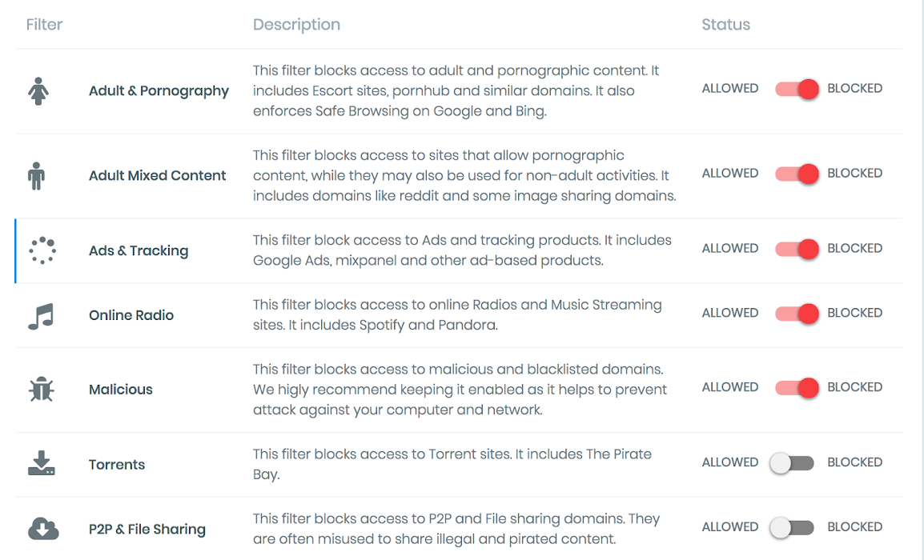Viewport: 924px width, 560px height.
Task: Click the Online Radio music note icon
Action: [40, 315]
